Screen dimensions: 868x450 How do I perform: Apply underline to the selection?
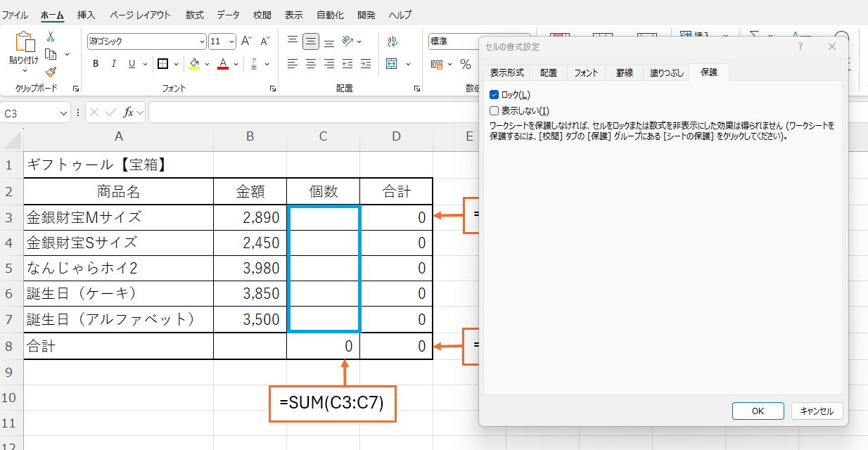tap(130, 63)
